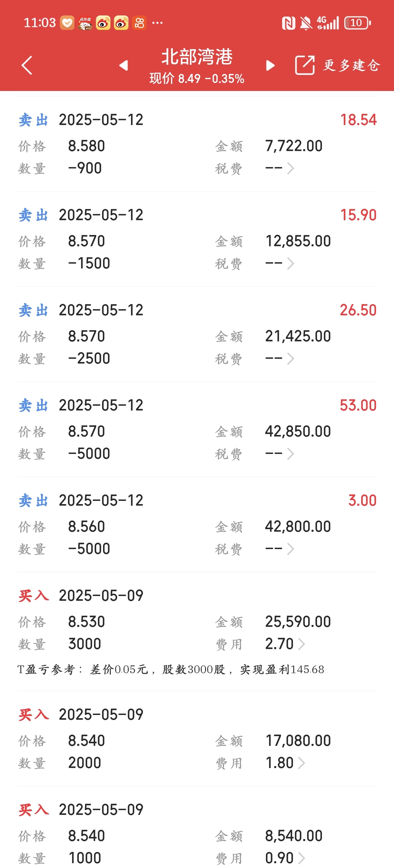Viewport: 394px width, 868px height.
Task: Tap the battery indicator in status bar
Action: (357, 23)
